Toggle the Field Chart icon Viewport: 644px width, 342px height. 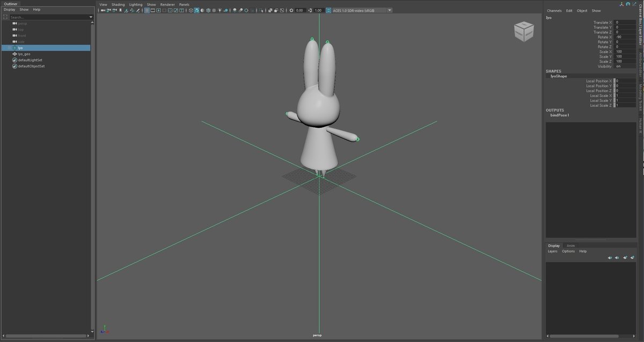pyautogui.click(x=170, y=10)
